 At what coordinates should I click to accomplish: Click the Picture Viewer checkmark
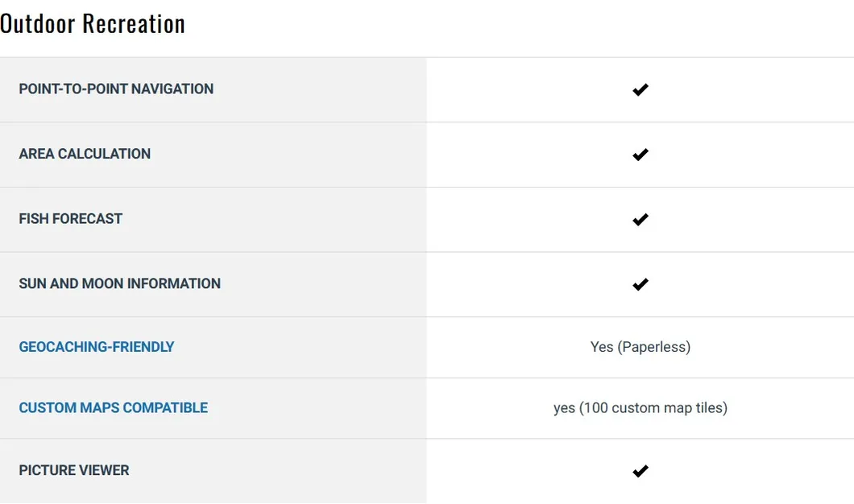(x=640, y=471)
